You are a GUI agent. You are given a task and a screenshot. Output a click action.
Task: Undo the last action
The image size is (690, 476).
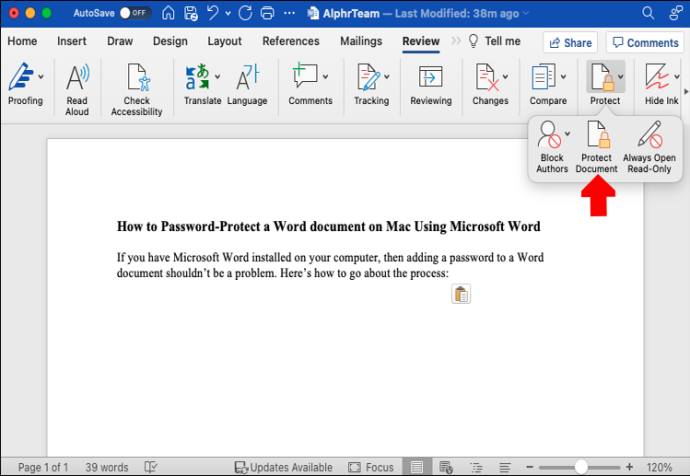click(x=213, y=12)
